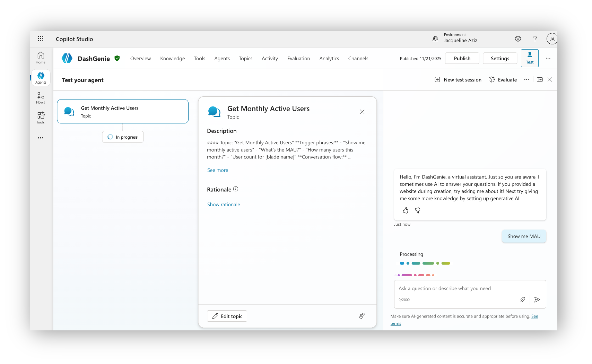Image resolution: width=592 pixels, height=364 pixels.
Task: Click the green verified shield badge
Action: (117, 58)
